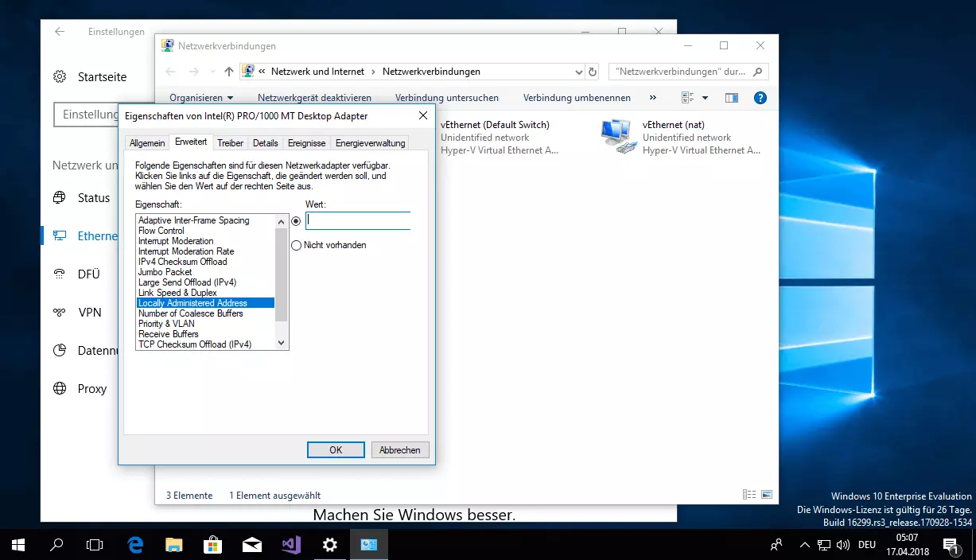Click Netzwerk und Internet breadcrumb
Screen dimensions: 976x560
point(316,72)
